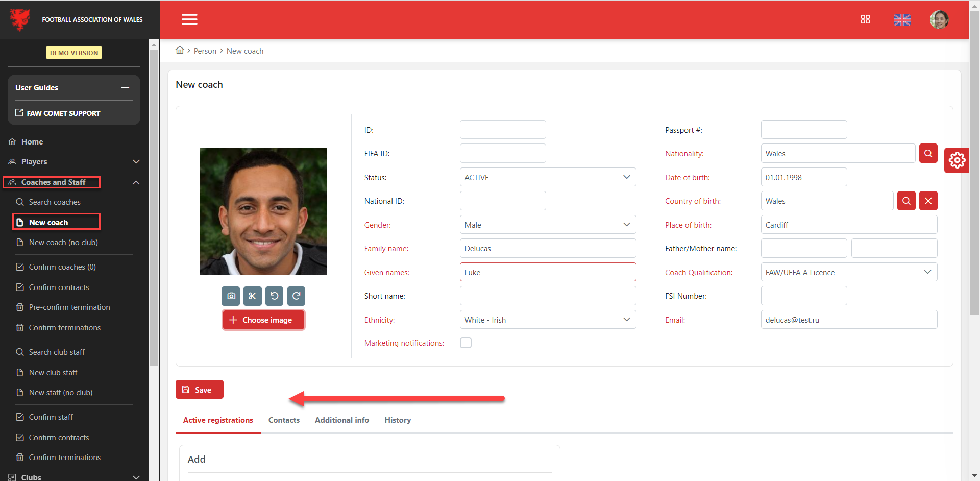Open the apps grid icon

[x=865, y=19]
